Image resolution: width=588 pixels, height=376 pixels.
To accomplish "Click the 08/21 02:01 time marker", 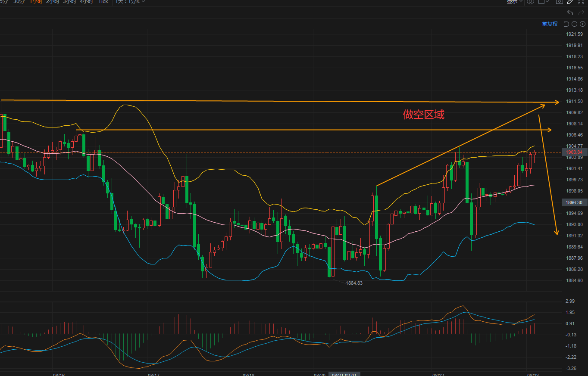I will coord(344,374).
